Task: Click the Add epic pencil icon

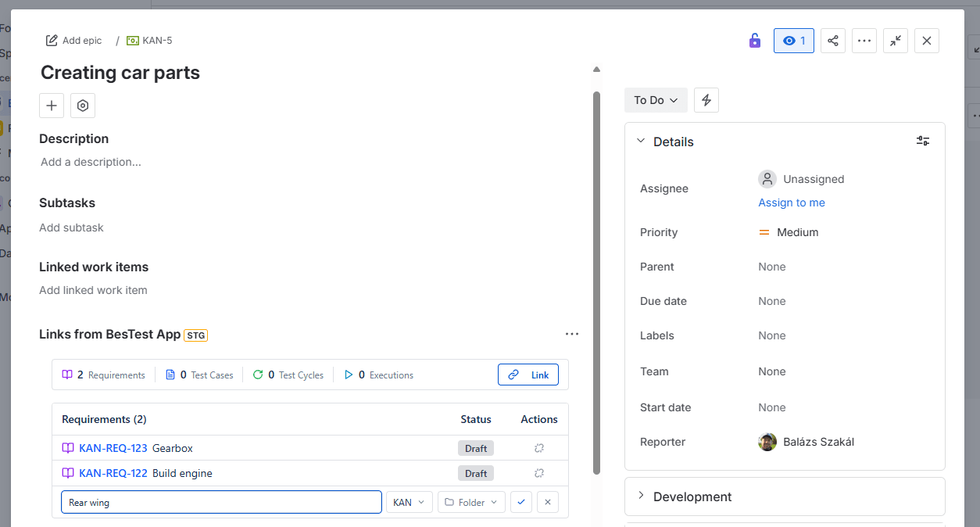Action: point(52,41)
